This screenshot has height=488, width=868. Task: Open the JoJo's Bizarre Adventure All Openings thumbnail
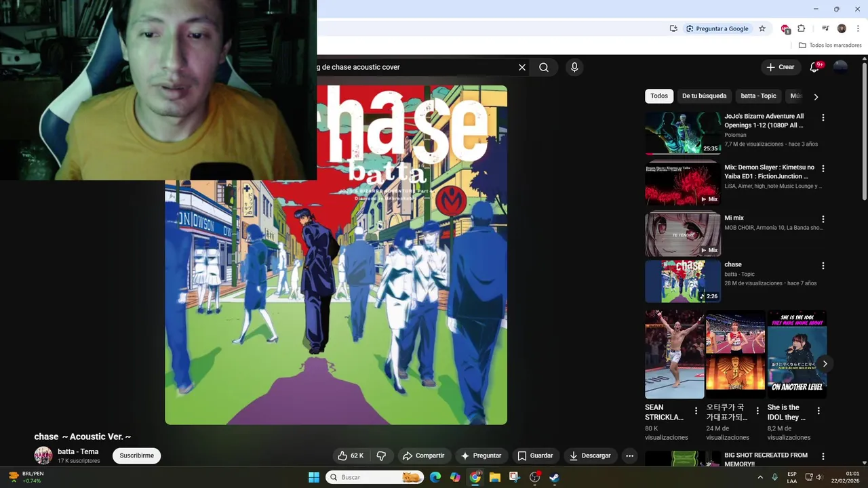click(682, 133)
